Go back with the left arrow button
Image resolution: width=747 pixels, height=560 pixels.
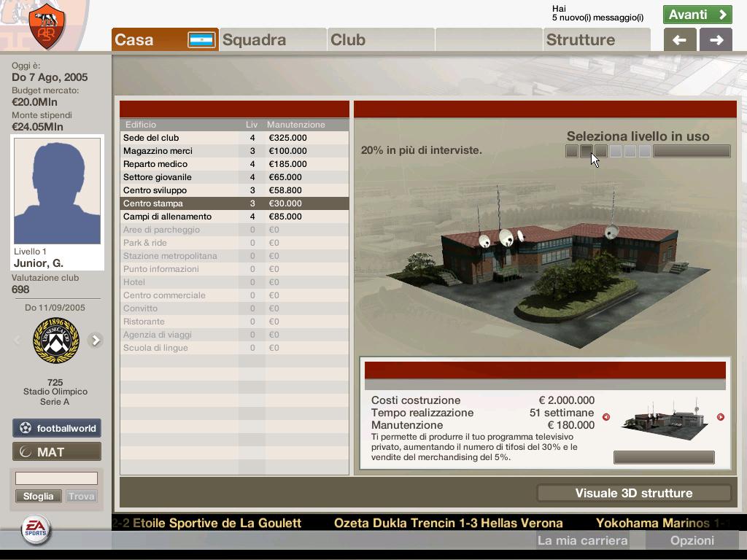coord(680,40)
